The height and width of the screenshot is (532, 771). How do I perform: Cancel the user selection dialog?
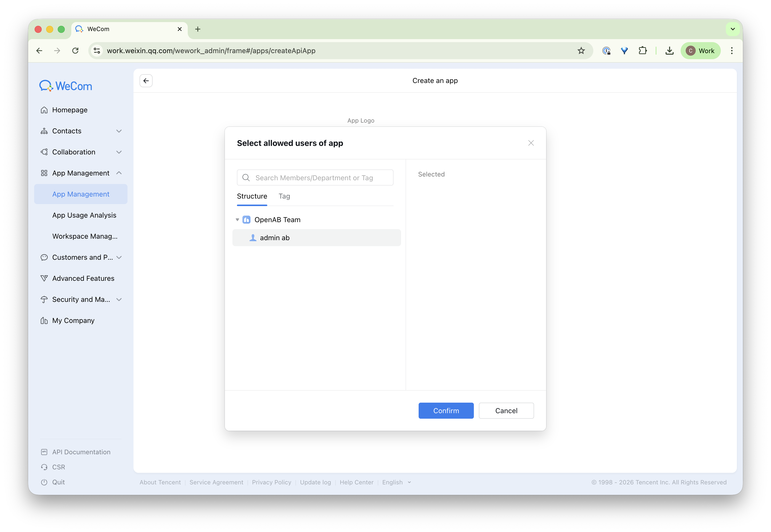coord(506,411)
